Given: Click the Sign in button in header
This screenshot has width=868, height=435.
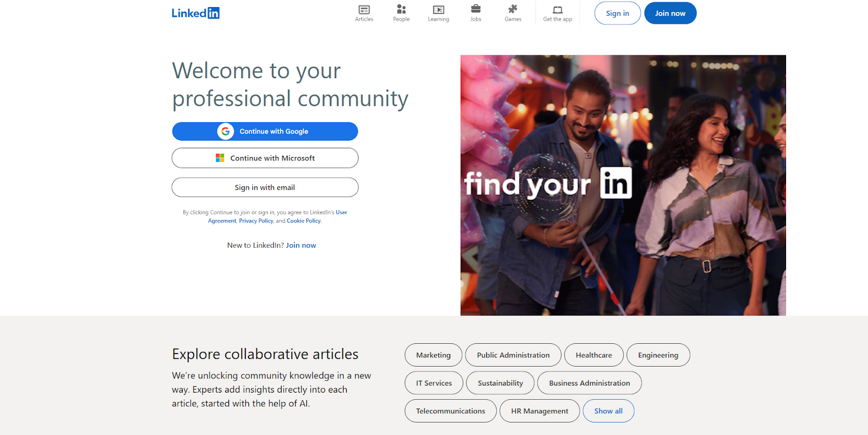Looking at the screenshot, I should click(617, 13).
